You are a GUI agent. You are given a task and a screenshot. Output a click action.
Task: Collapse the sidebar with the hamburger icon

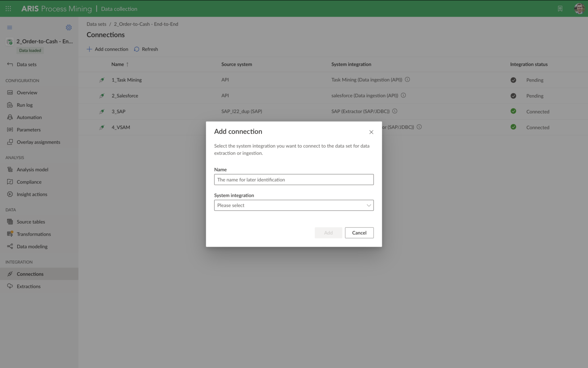(x=10, y=27)
